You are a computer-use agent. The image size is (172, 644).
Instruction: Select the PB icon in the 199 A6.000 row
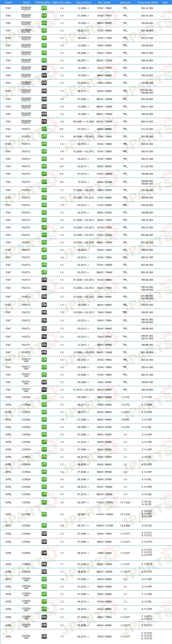point(44,45)
